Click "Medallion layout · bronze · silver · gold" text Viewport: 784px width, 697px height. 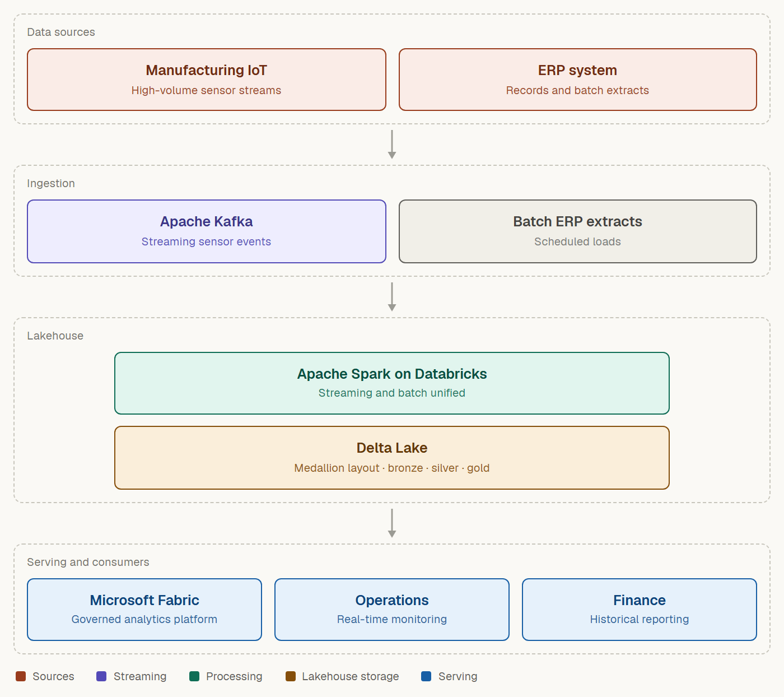point(392,468)
